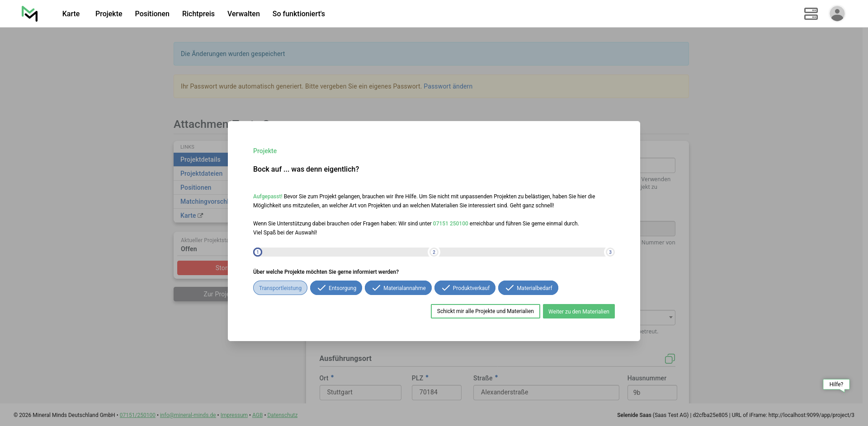Click the copy icon beside Ausführungsort
The height and width of the screenshot is (426, 868).
coord(670,359)
